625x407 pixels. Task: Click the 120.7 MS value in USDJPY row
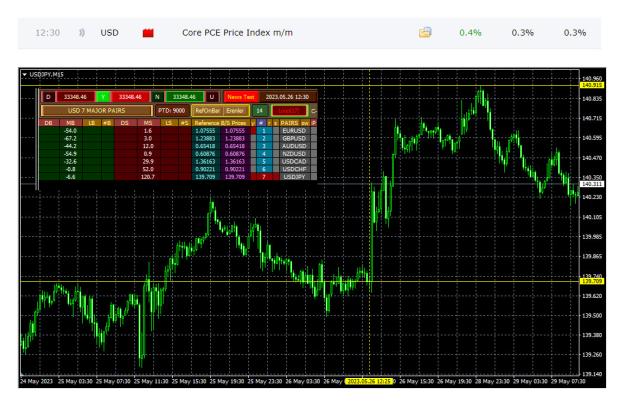coord(148,177)
